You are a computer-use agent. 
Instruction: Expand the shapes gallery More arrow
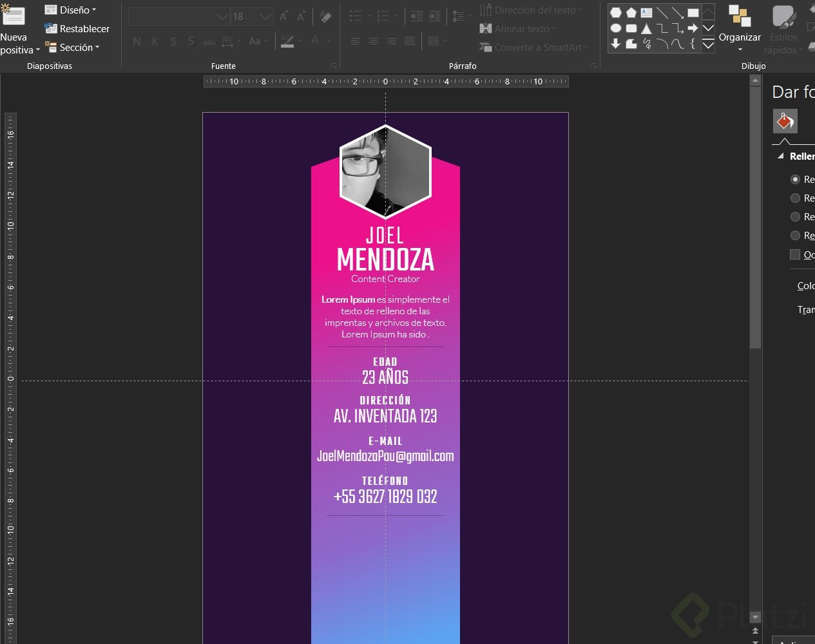708,44
